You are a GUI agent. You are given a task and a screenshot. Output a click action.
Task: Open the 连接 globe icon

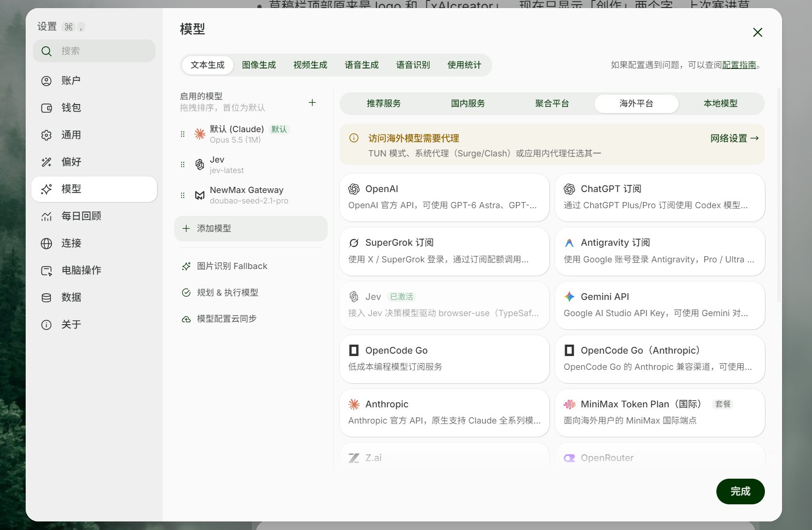pyautogui.click(x=46, y=243)
